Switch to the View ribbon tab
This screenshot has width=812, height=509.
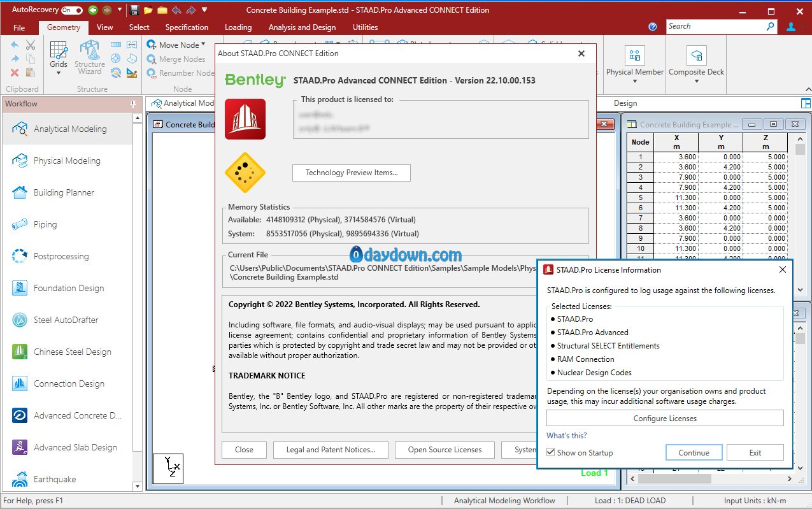coord(105,27)
